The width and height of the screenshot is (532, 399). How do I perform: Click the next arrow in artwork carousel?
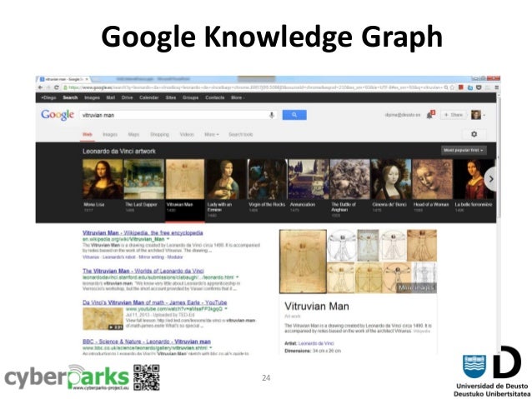point(490,179)
